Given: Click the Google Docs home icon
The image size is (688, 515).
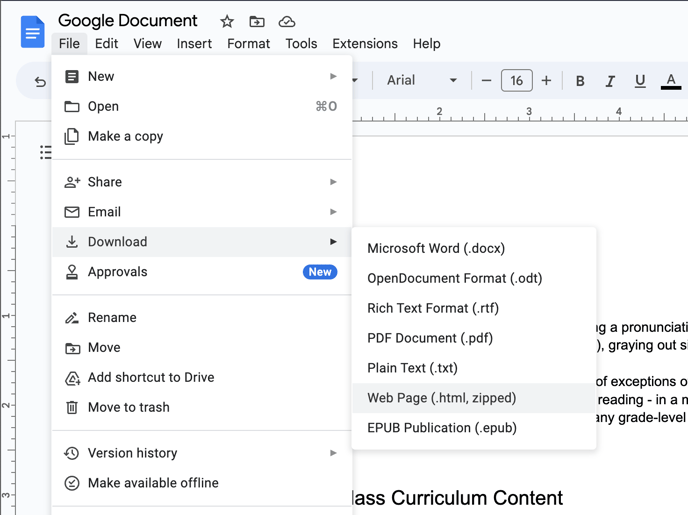Looking at the screenshot, I should 32,32.
